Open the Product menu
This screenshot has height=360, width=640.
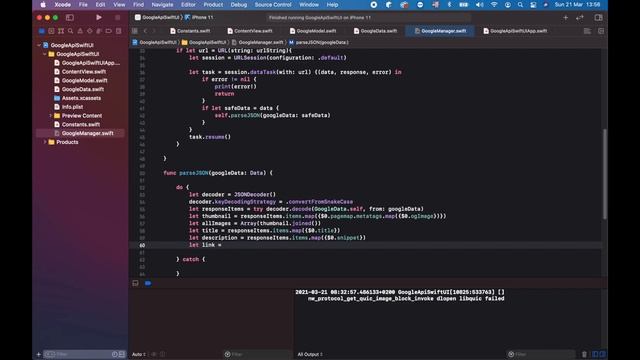[x=213, y=4]
